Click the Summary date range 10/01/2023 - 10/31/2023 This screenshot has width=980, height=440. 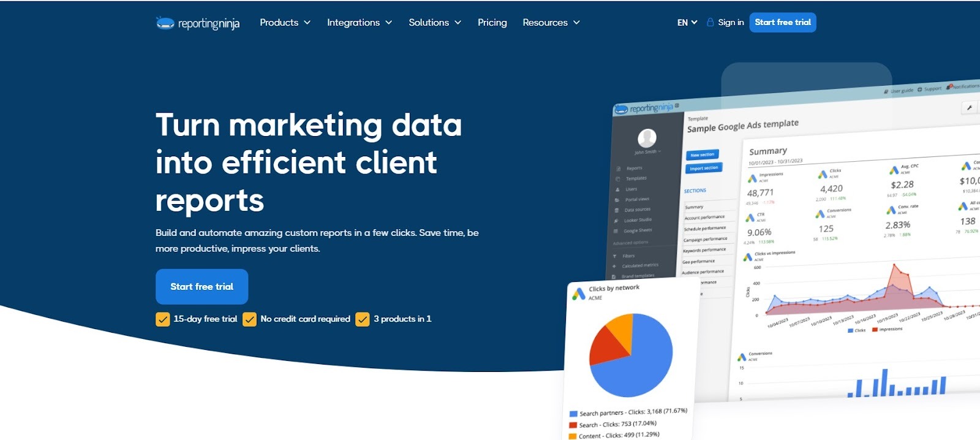(x=775, y=162)
